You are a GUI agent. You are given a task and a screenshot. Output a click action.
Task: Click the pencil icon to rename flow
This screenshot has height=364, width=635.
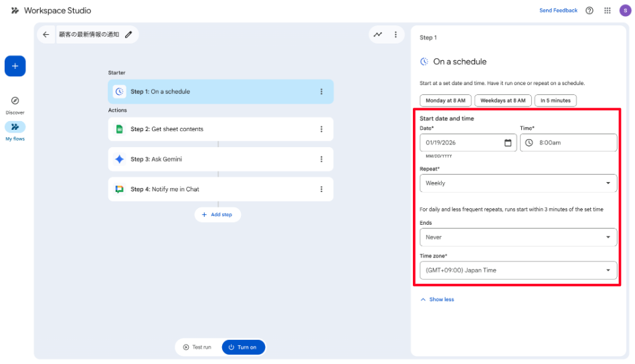click(x=128, y=35)
